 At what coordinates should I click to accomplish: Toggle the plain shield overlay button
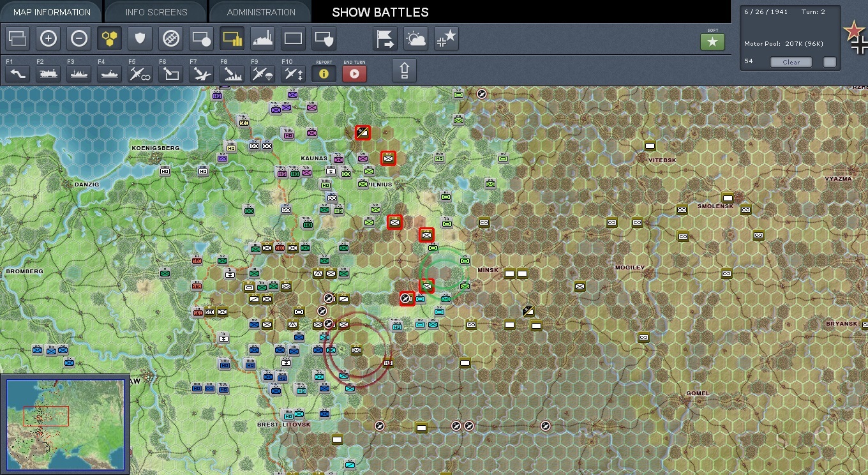coord(140,39)
